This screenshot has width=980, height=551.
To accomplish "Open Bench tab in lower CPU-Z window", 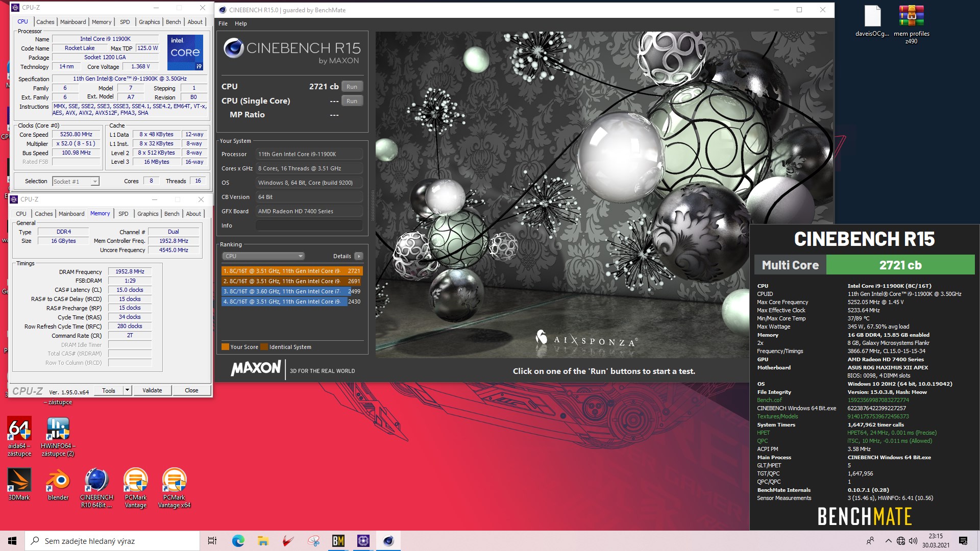I will click(171, 214).
